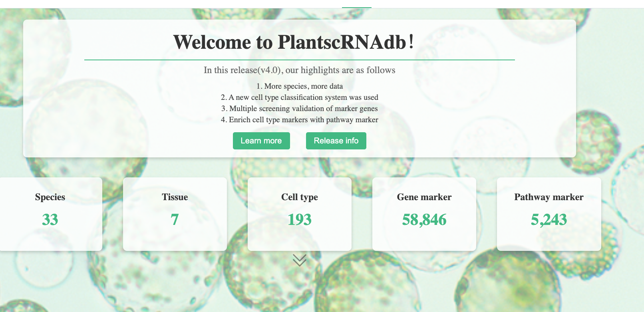Click the Gene marker card title
The image size is (644, 312).
click(424, 197)
